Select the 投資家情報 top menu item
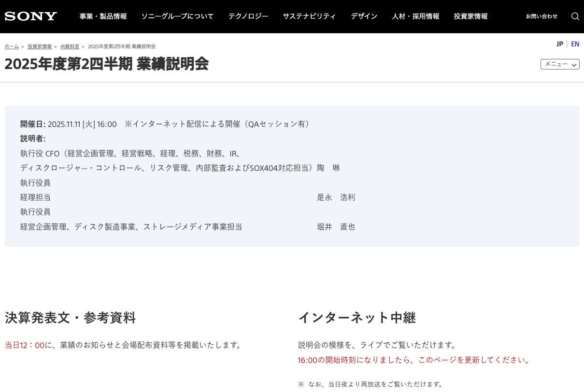 click(470, 16)
